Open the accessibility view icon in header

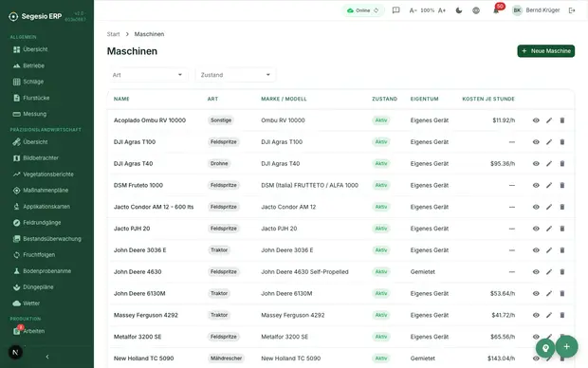tap(476, 10)
